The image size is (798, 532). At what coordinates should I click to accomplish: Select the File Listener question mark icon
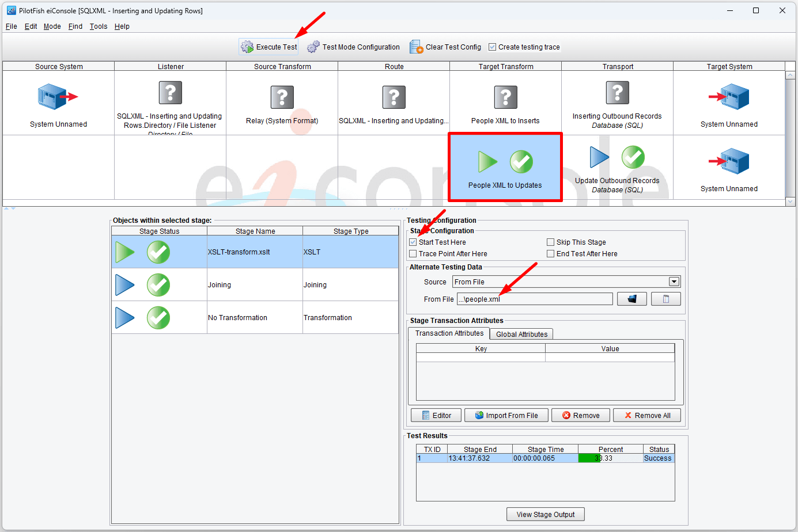coord(171,92)
